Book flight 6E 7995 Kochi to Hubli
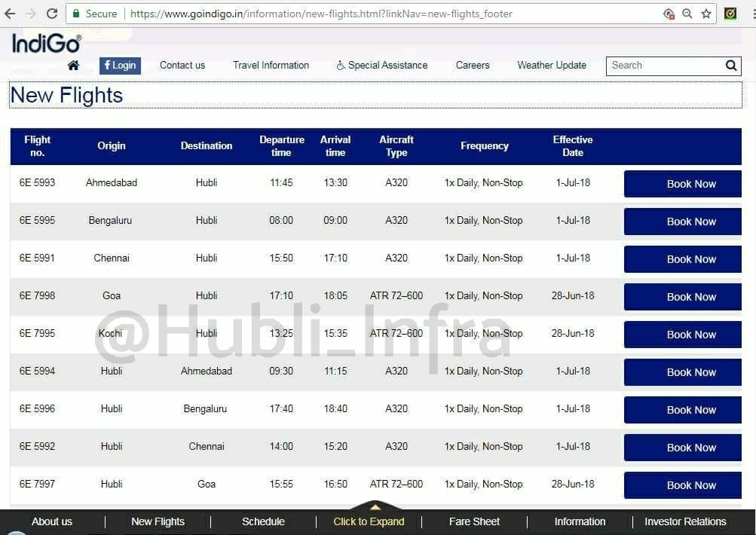Viewport: 756px width, 535px height. pos(683,334)
